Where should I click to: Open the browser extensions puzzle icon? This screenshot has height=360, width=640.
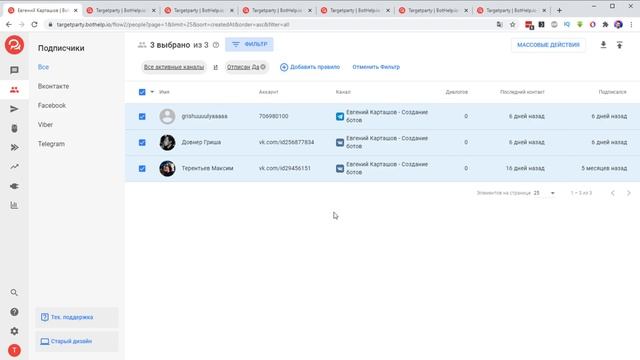605,24
